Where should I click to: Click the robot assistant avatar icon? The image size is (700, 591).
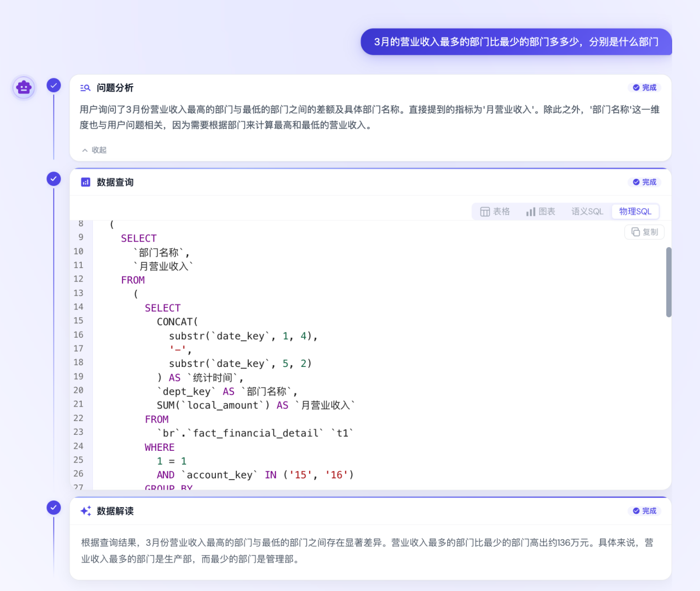click(x=24, y=87)
